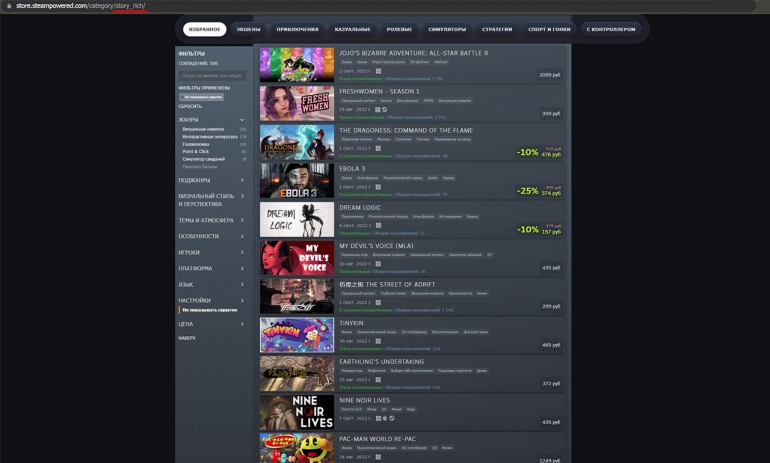The width and height of the screenshot is (770, 463).
Task: Switch to the Симуляторы tab
Action: tap(447, 29)
